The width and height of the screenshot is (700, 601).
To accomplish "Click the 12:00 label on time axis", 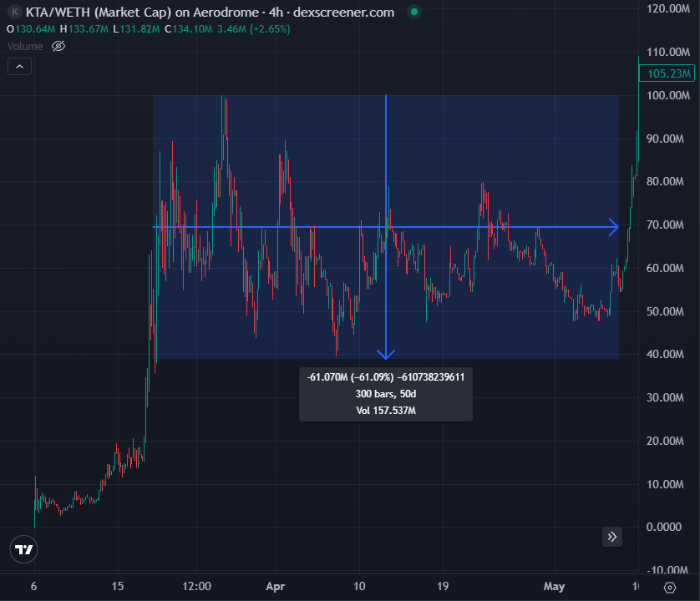I will [x=196, y=586].
